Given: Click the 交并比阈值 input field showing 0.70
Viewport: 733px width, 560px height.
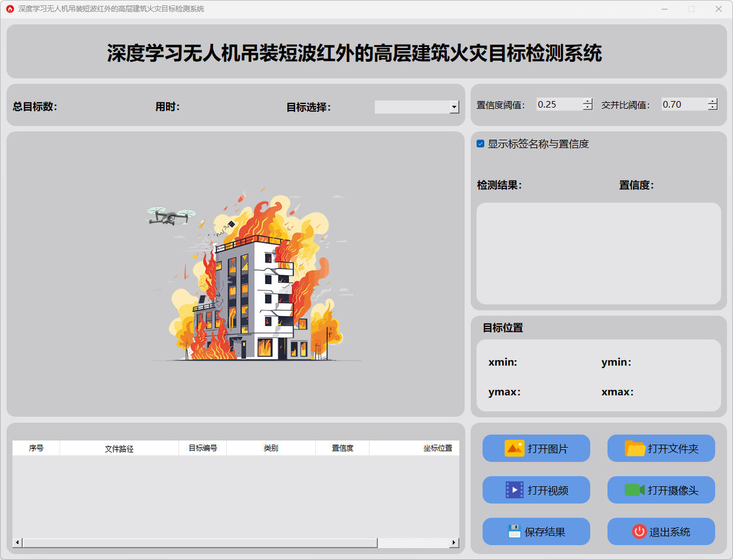Looking at the screenshot, I should tap(684, 105).
